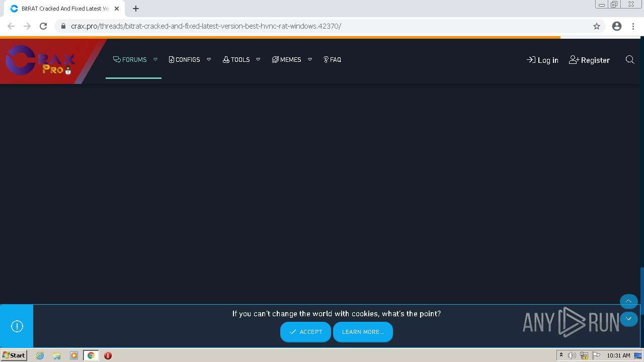Launch Internet Explorer from the taskbar
Image resolution: width=644 pixels, height=362 pixels.
click(40, 355)
